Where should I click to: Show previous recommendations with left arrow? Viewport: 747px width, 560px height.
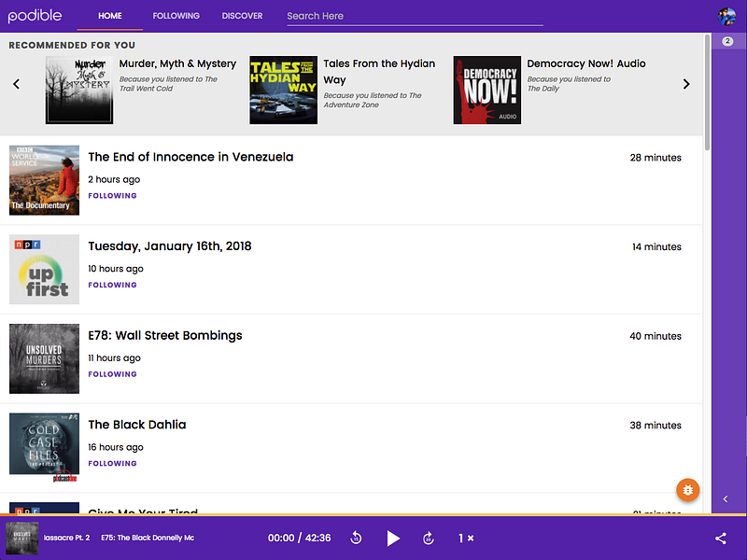coord(17,84)
